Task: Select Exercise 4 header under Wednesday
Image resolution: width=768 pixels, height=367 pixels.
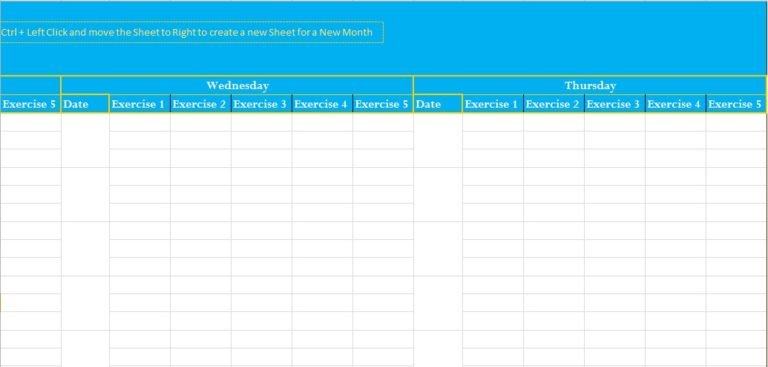Action: (x=322, y=104)
